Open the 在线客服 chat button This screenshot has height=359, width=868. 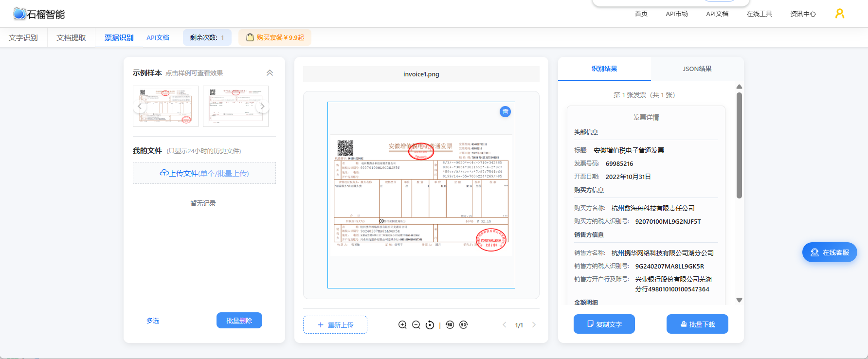click(x=830, y=252)
